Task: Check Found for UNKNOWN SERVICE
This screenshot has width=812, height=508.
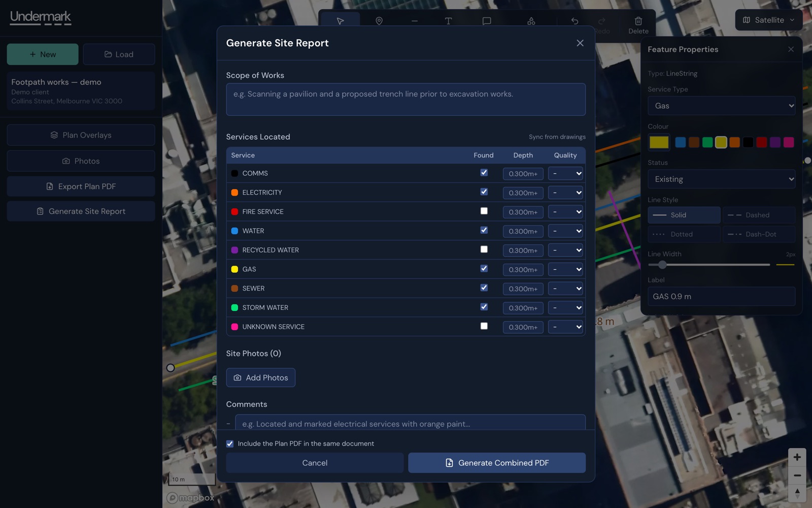Action: tap(484, 326)
